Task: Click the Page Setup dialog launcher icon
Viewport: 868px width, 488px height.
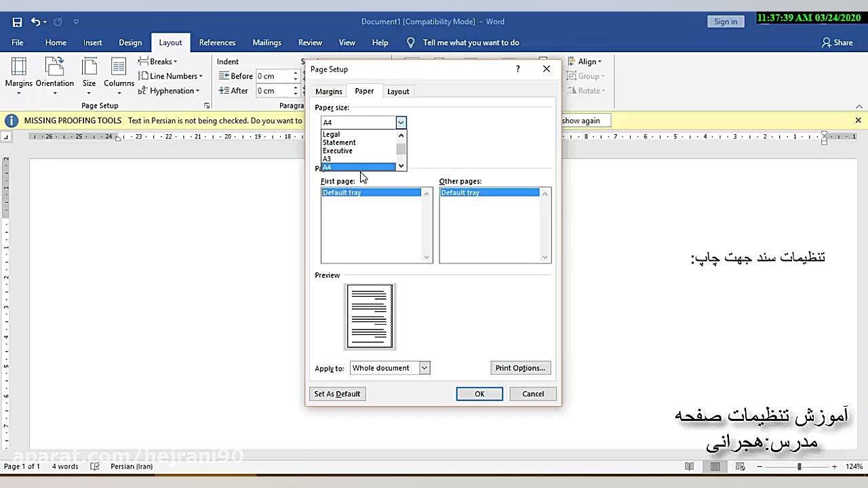Action: click(x=206, y=106)
